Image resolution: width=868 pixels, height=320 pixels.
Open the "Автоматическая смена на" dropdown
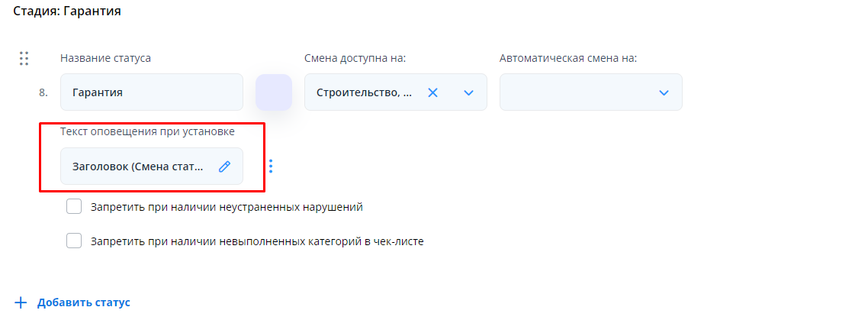click(590, 92)
